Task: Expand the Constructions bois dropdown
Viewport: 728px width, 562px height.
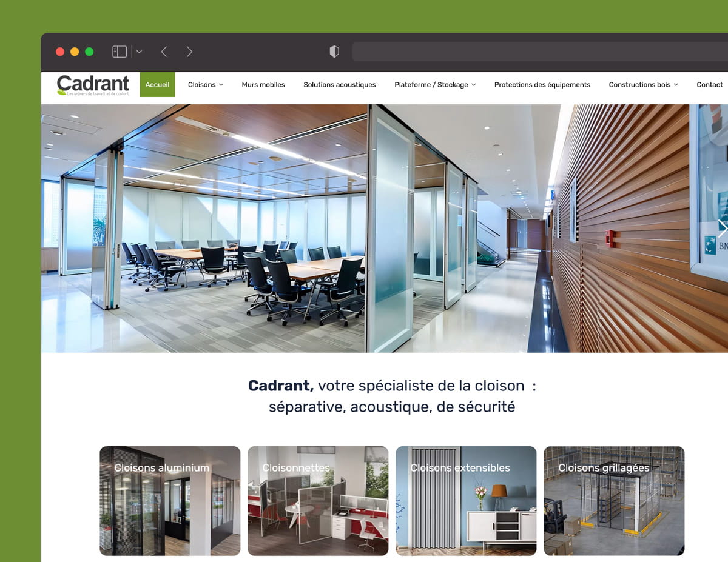Action: (643, 85)
